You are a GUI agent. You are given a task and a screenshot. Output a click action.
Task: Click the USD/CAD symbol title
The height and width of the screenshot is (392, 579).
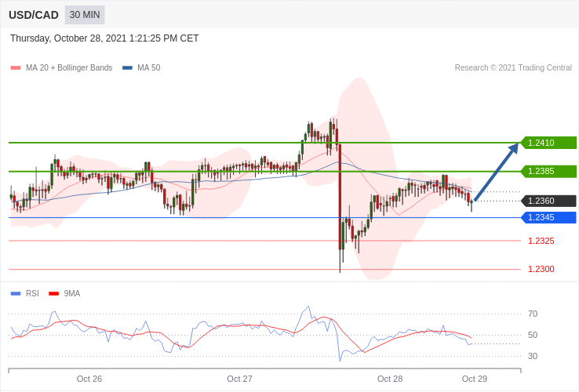click(x=34, y=15)
